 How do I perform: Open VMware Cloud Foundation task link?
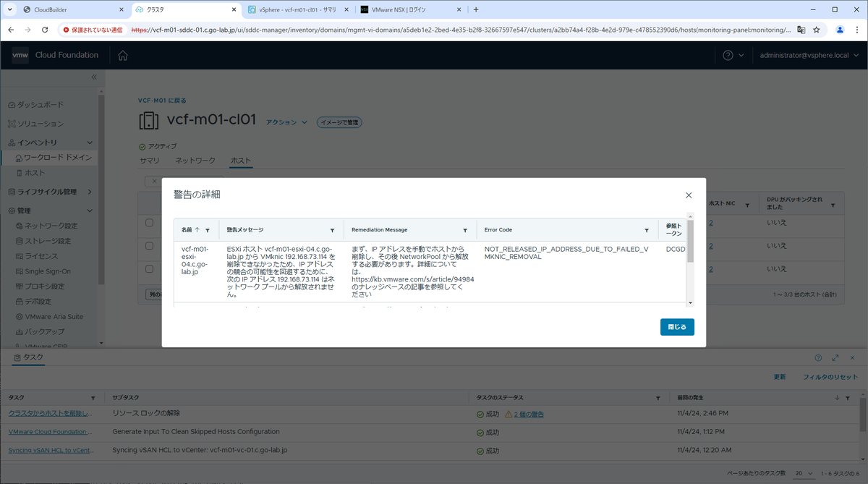[51, 432]
